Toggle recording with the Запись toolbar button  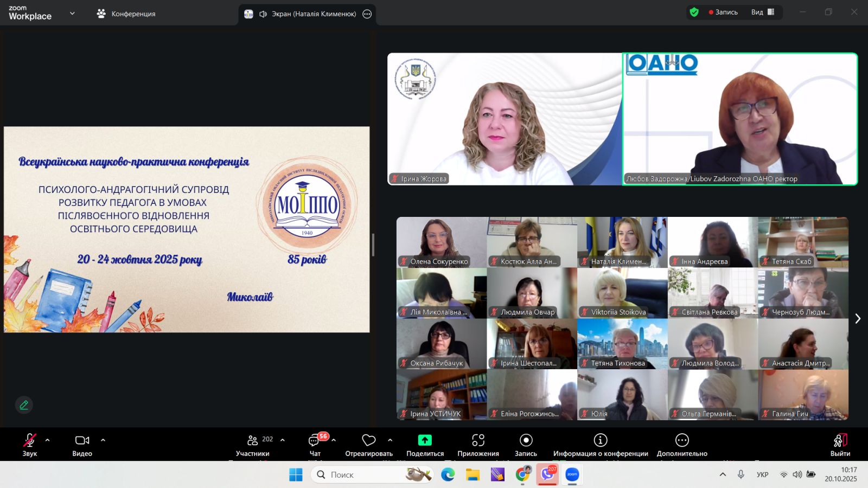coord(526,440)
